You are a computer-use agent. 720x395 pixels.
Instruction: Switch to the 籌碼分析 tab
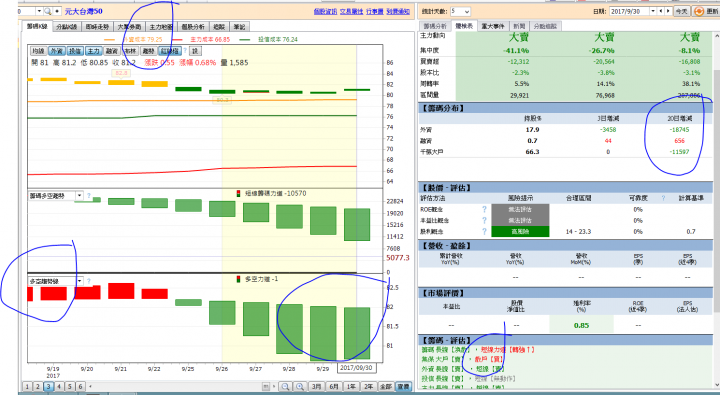click(x=435, y=27)
